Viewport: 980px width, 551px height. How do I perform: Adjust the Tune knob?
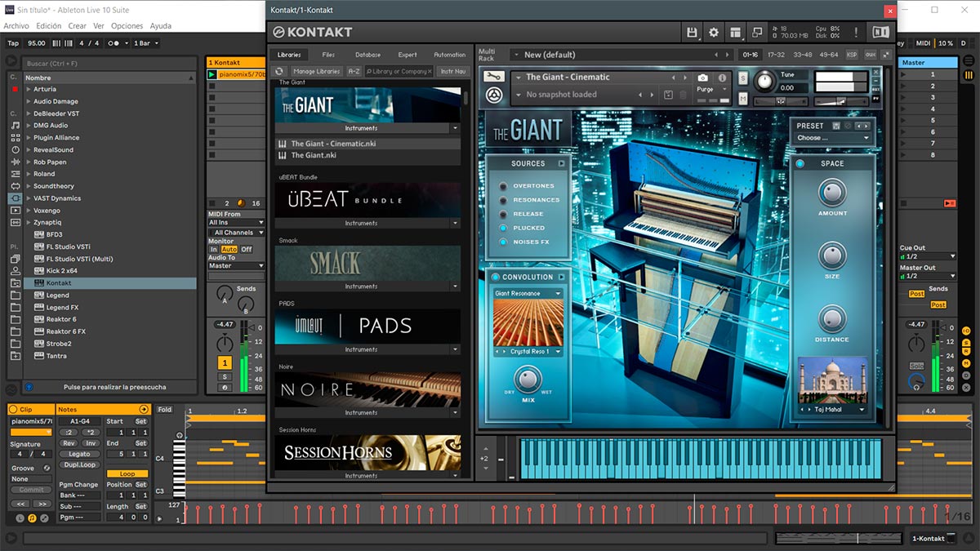765,81
